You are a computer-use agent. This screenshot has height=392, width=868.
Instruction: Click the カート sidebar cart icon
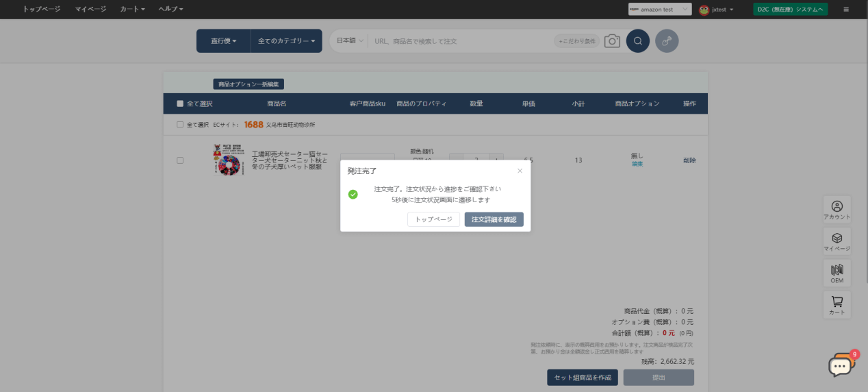837,305
